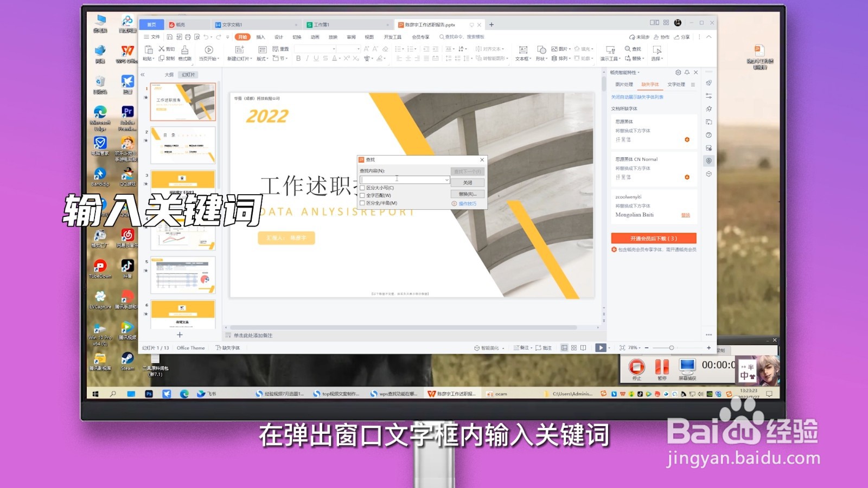Viewport: 868px width, 488px height.
Task: Click the Shapes (形状) icon
Action: pos(541,49)
